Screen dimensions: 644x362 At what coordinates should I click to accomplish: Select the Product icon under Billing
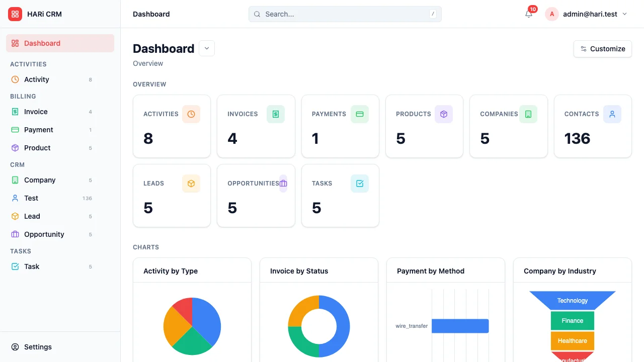tap(15, 148)
